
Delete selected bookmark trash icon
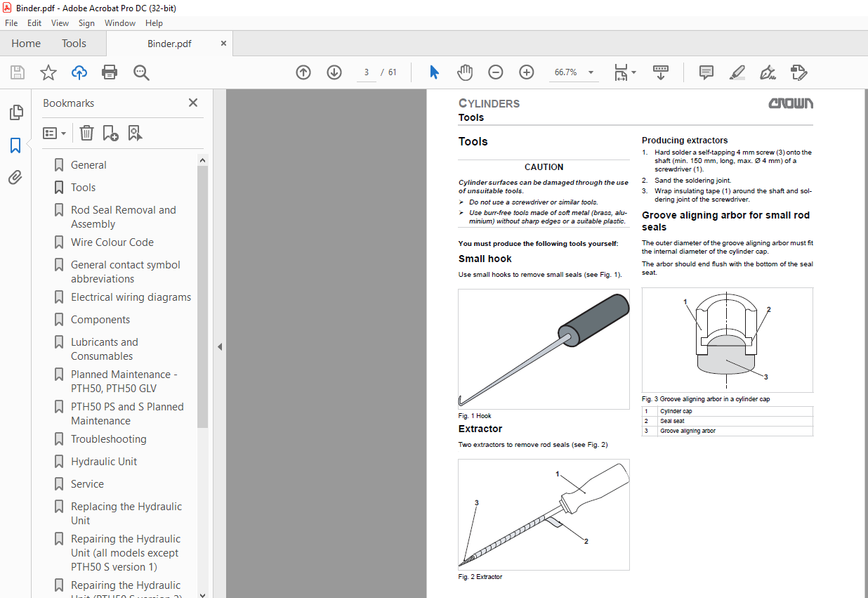point(86,133)
